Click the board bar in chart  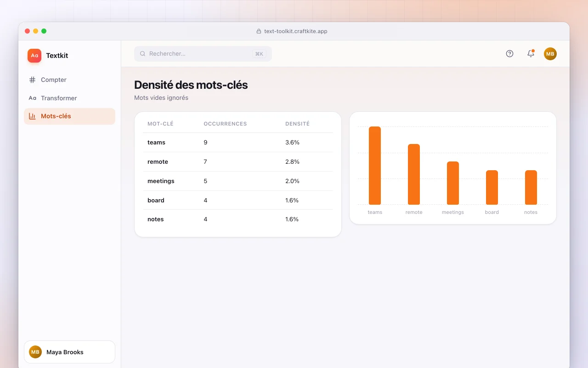pos(492,188)
